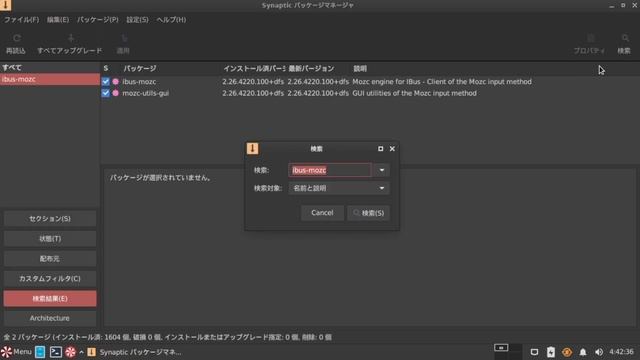This screenshot has height=360, width=640.
Task: Click the volume speaker tray icon
Action: (599, 352)
